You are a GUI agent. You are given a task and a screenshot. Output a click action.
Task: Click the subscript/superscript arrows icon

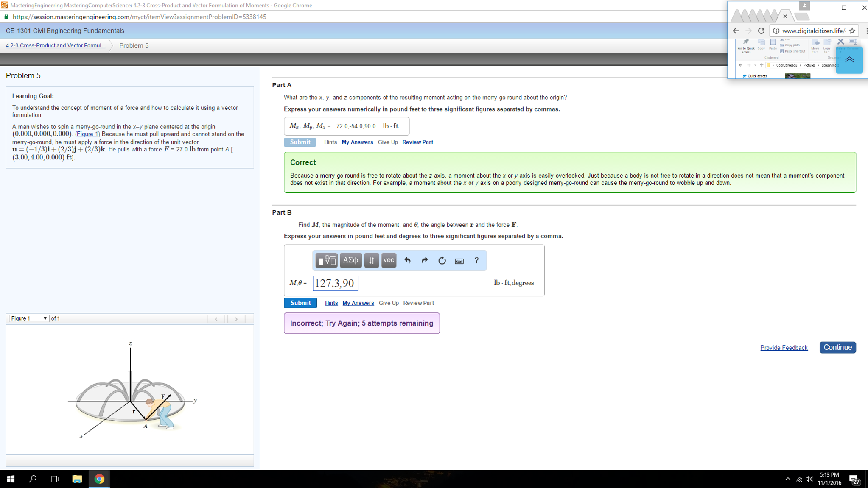tap(371, 260)
